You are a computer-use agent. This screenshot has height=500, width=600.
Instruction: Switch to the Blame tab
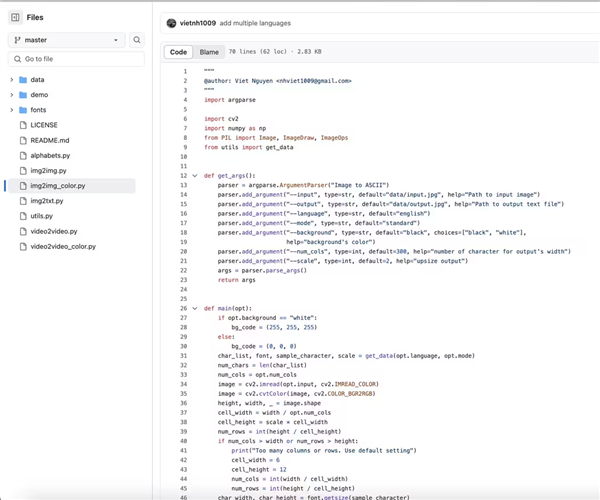(209, 52)
